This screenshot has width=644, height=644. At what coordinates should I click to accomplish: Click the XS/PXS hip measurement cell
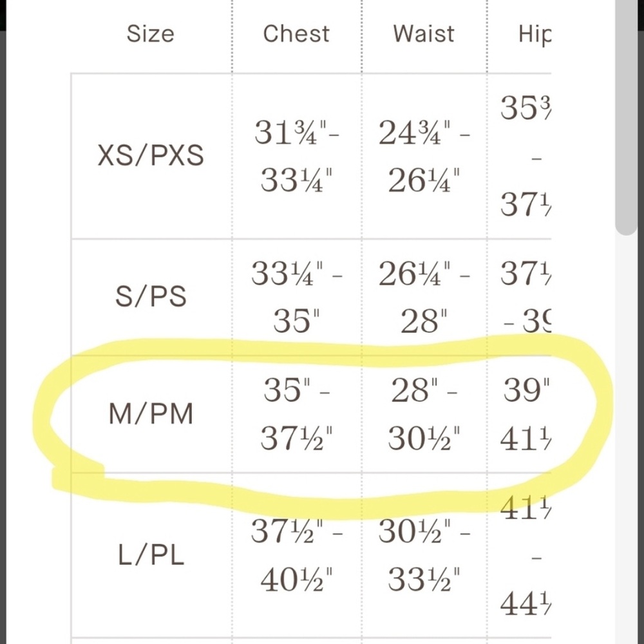519,156
